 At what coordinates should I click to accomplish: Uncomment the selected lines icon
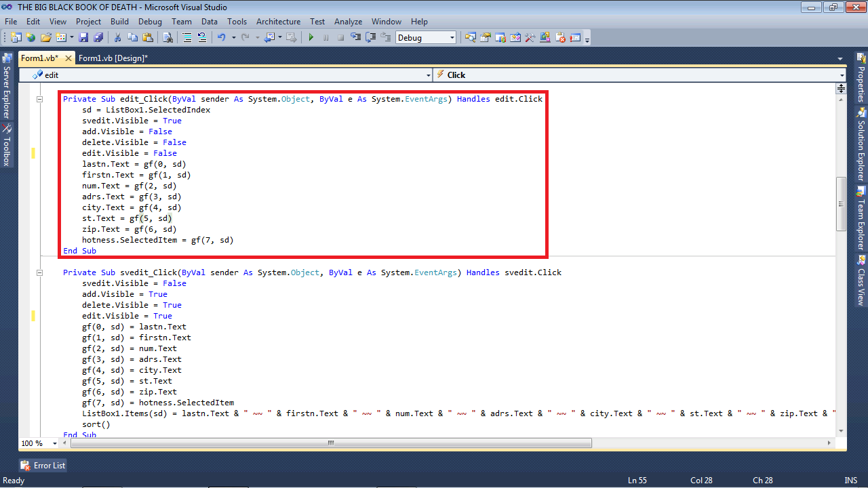202,37
